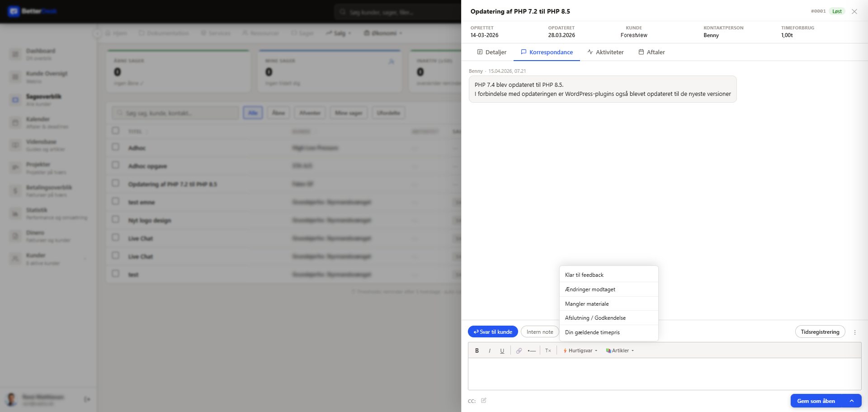Tick the checkbox for the 'Adhoc opgave' row
This screenshot has height=412, width=868.
116,165
